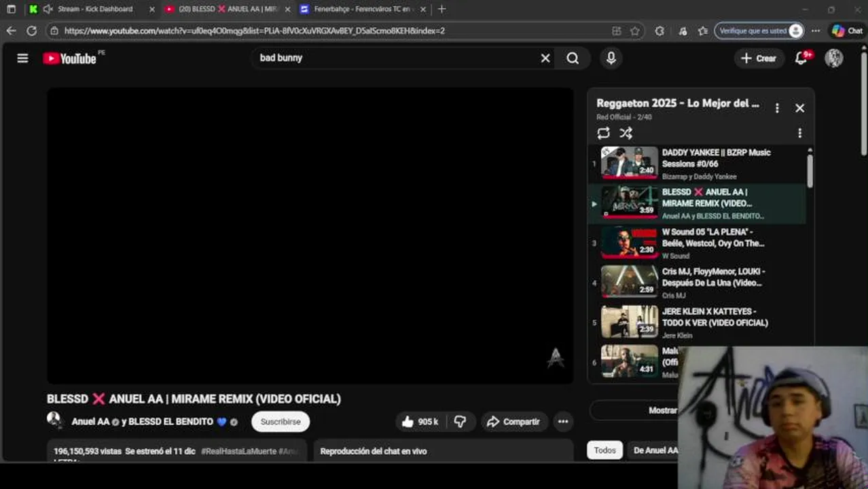
Task: Play W Sound 05 LA PLENA thumbnail
Action: (630, 243)
